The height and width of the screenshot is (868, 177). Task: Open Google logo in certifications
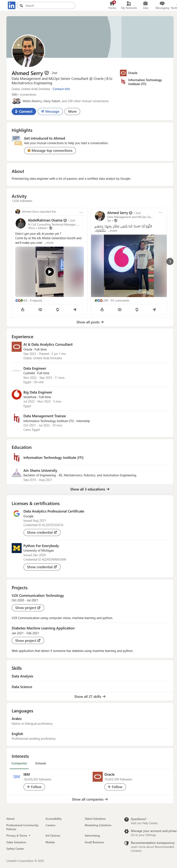click(16, 514)
